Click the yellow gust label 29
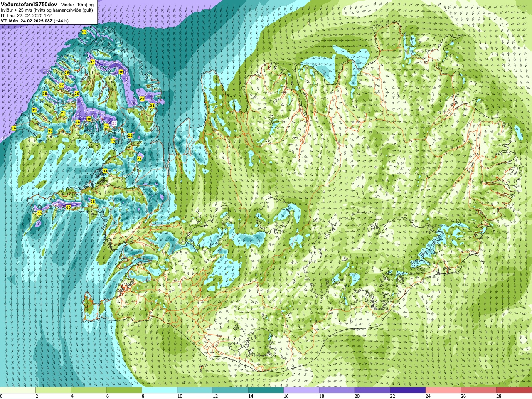The height and width of the screenshot is (399, 532). 77,94
